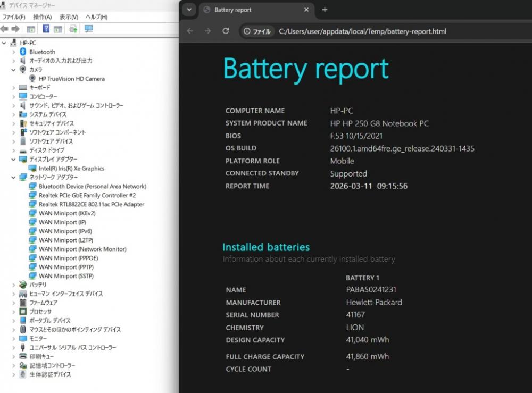
Task: Click the update driver toolbar icon
Action: (x=73, y=29)
